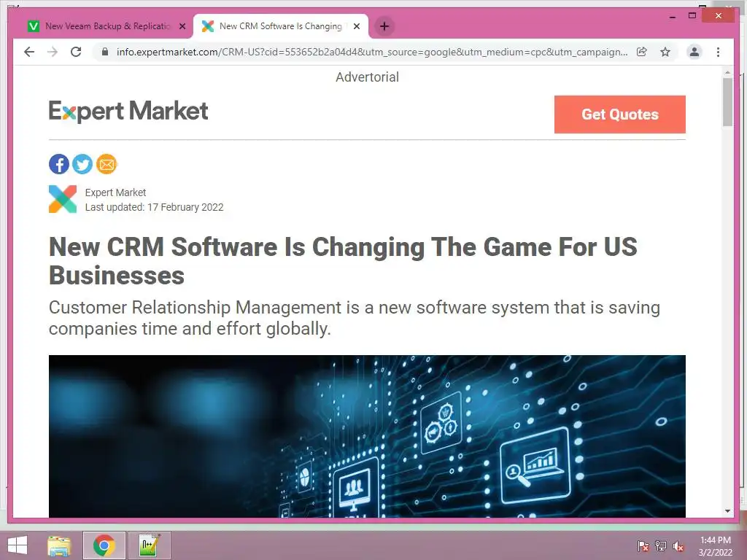Viewport: 747px width, 560px height.
Task: Bookmark this page with the star icon
Action: coord(665,52)
